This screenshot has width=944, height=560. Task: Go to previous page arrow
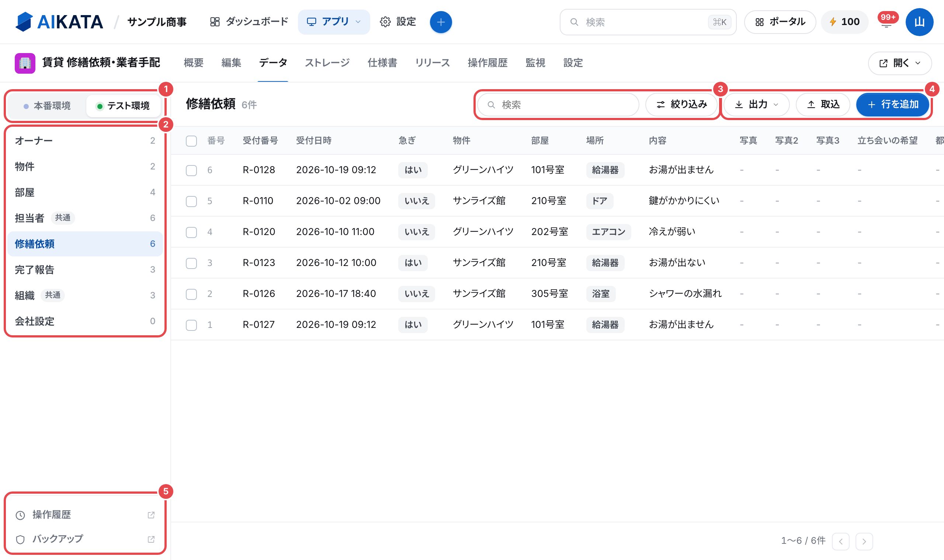click(840, 541)
